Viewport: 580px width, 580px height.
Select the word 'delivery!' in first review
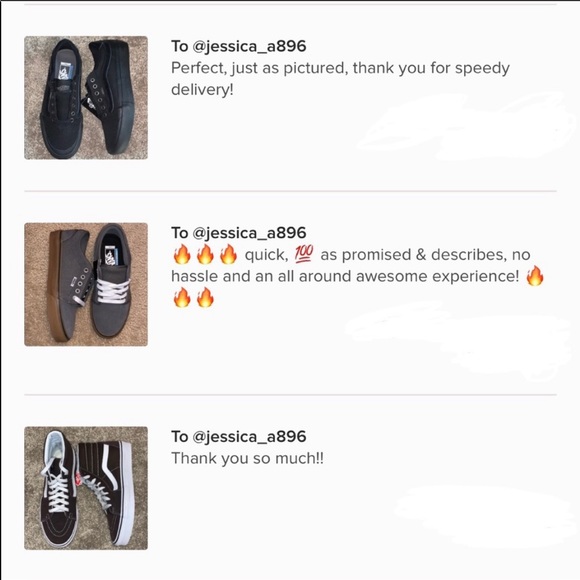(202, 90)
